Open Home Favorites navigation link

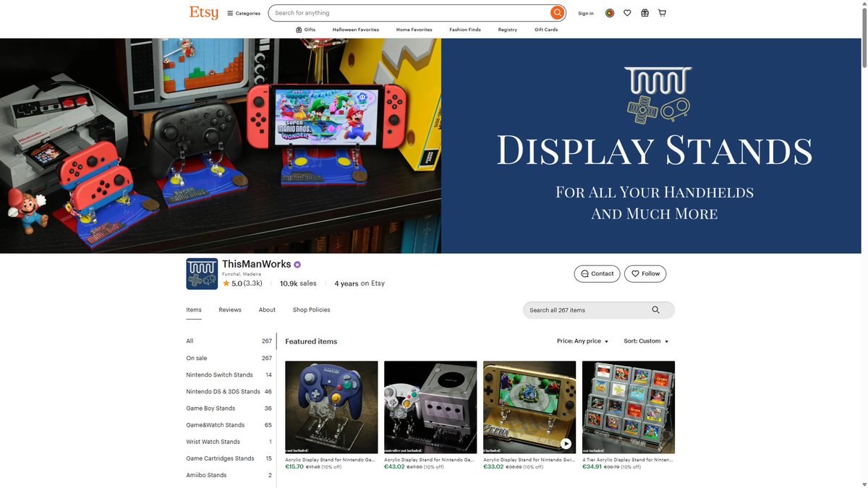(x=414, y=30)
